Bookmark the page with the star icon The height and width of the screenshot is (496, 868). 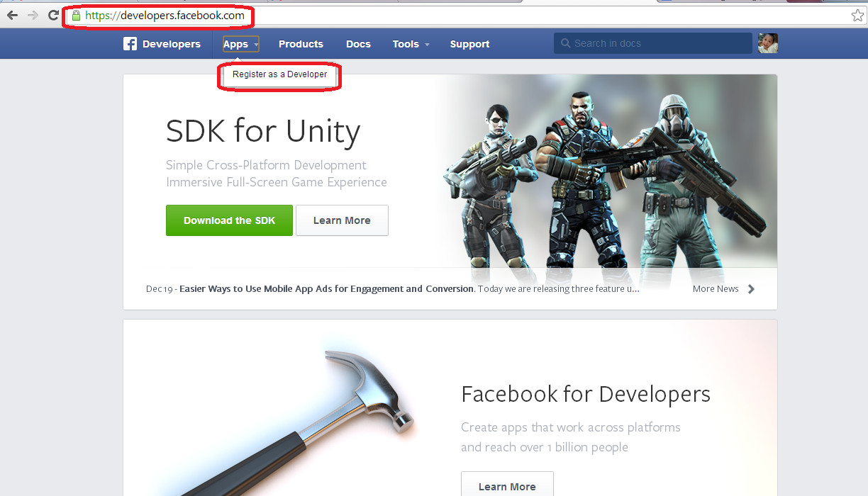(857, 15)
